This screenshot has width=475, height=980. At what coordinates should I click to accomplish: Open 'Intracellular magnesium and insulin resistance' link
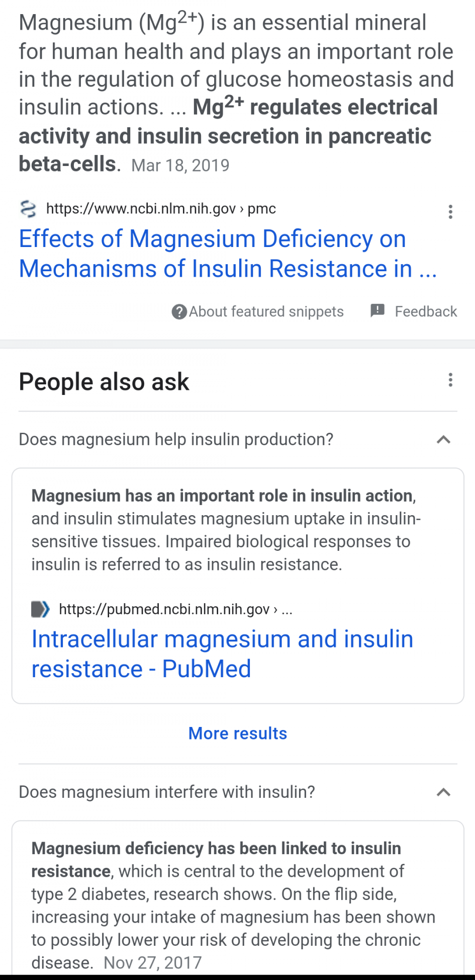[222, 654]
